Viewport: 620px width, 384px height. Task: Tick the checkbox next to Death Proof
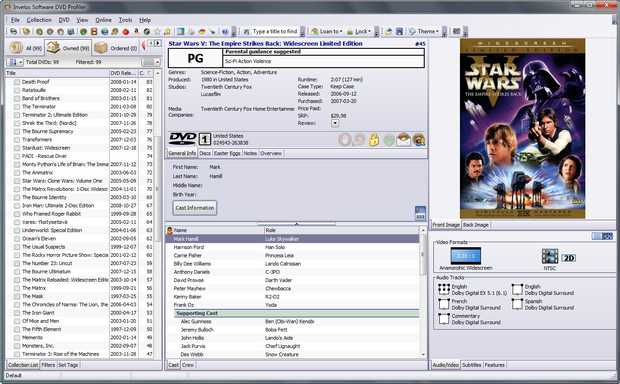tap(17, 82)
